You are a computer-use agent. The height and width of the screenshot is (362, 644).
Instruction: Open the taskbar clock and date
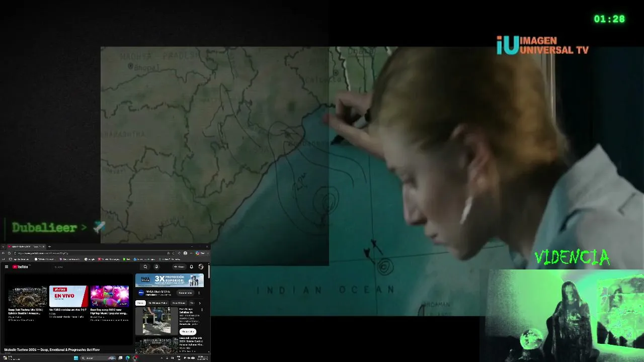[x=203, y=358]
